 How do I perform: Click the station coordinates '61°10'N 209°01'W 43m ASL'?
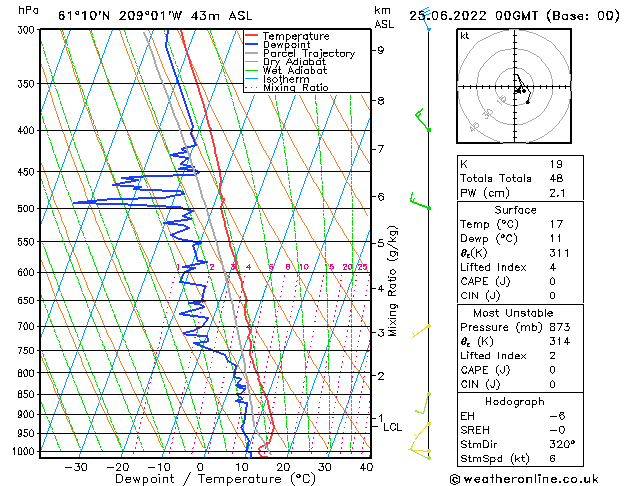tap(155, 16)
